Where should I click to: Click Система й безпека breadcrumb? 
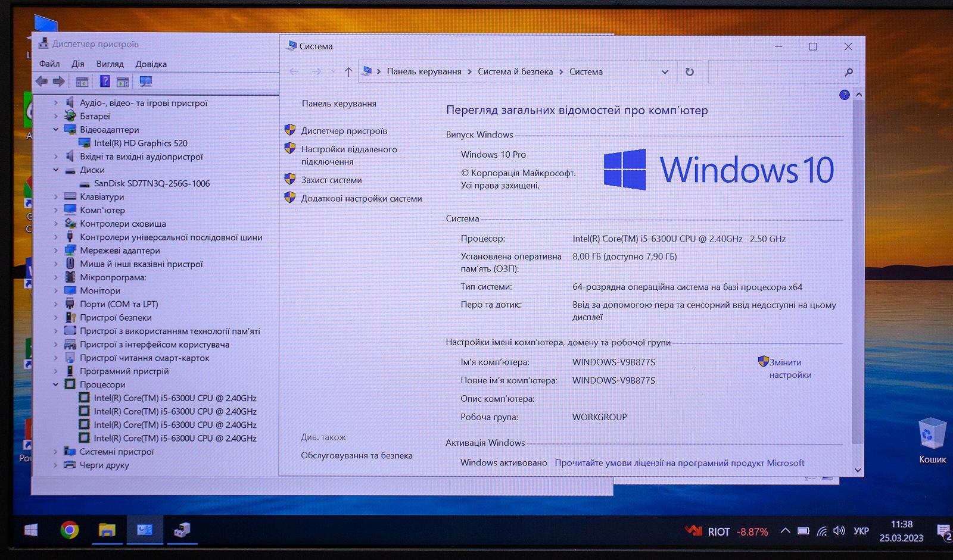[515, 71]
